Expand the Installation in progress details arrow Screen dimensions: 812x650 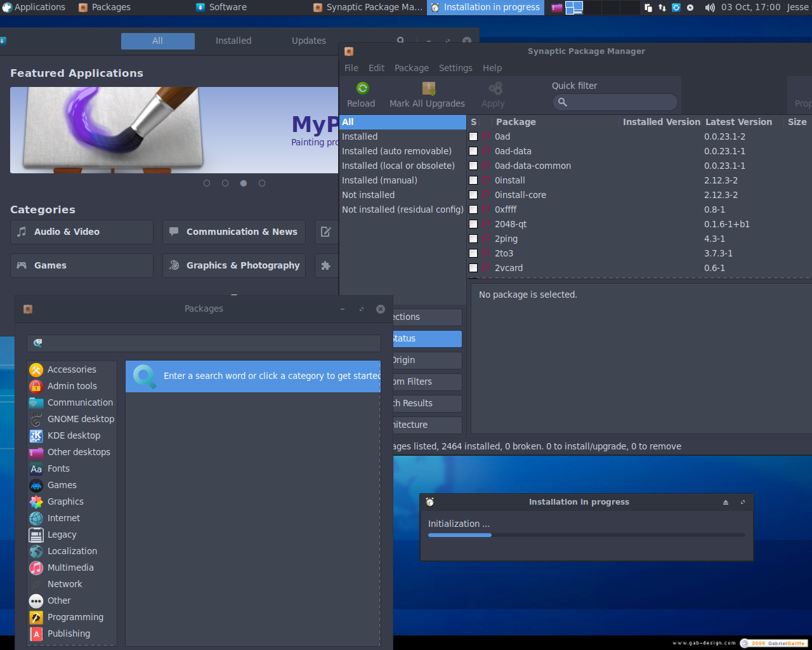[x=726, y=502]
